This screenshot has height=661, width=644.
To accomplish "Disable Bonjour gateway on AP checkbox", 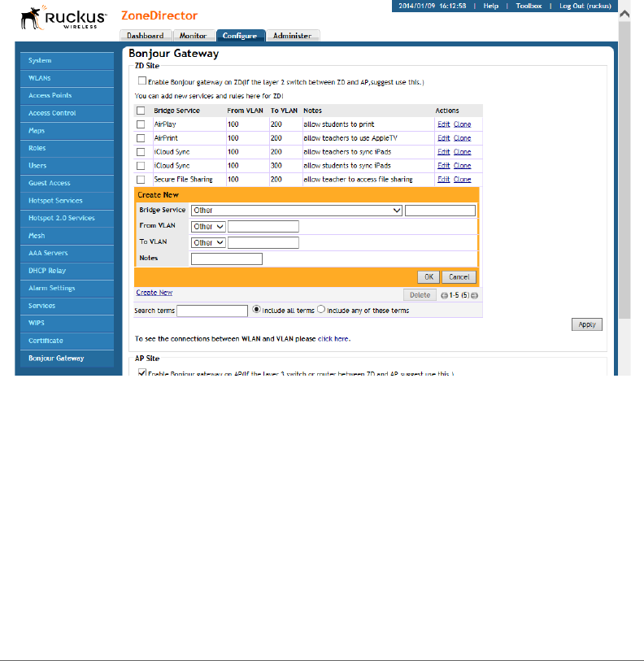I will (x=142, y=372).
